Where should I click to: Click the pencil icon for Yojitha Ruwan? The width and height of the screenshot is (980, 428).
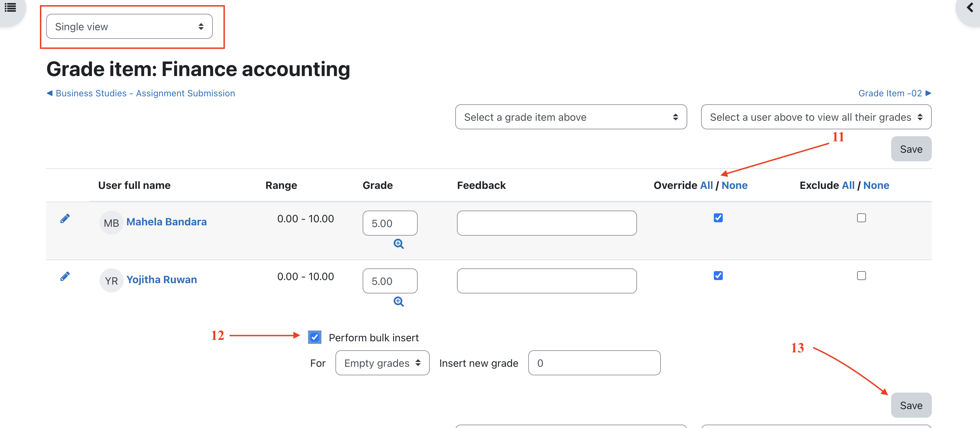click(65, 276)
